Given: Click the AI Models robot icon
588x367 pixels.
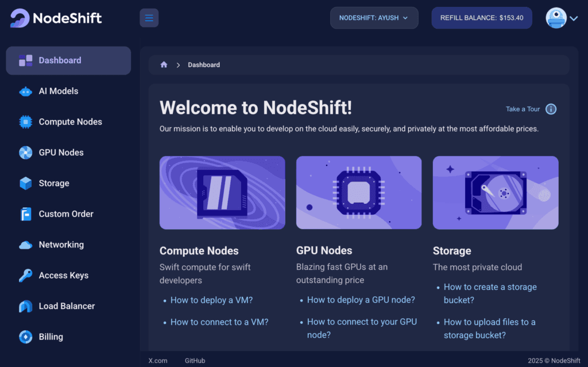Looking at the screenshot, I should [x=25, y=91].
